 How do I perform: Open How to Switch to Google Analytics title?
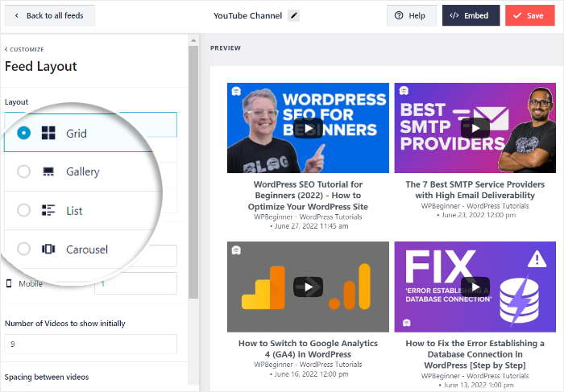(308, 349)
